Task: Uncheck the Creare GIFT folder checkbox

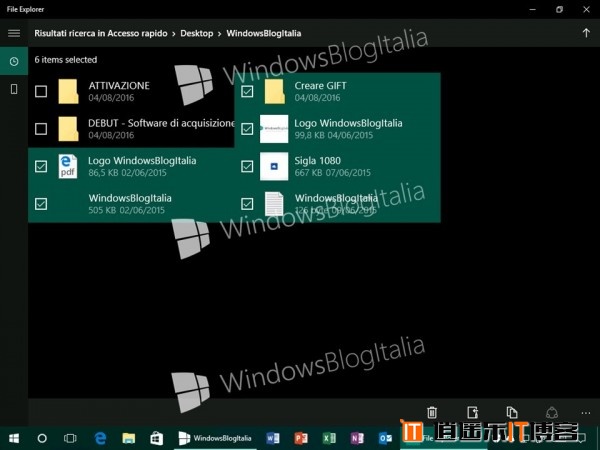Action: pos(247,91)
